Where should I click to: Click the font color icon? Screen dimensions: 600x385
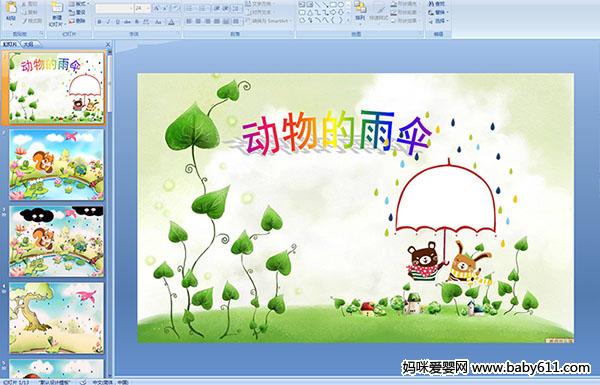[x=171, y=22]
